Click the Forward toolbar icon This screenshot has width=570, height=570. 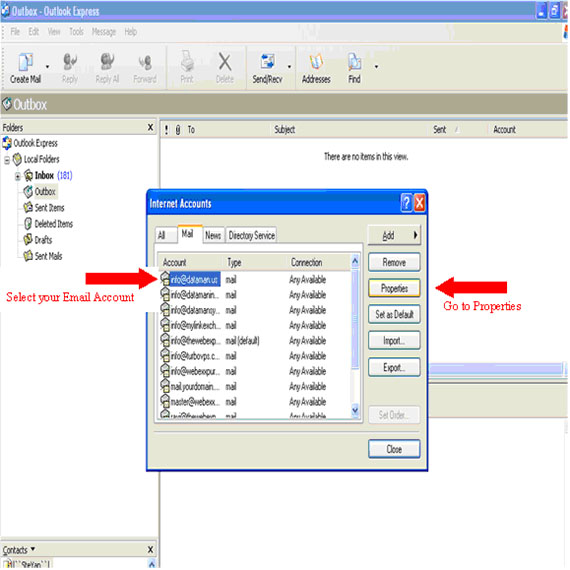(x=145, y=62)
